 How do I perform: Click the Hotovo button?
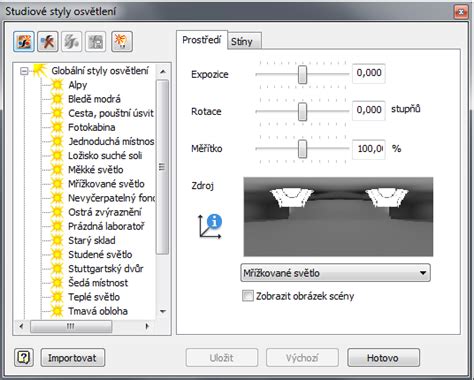[x=383, y=358]
